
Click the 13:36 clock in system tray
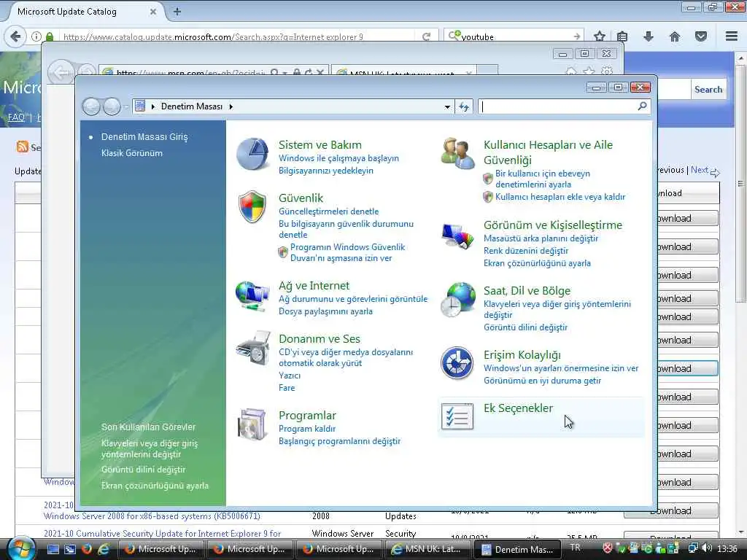pos(727,548)
